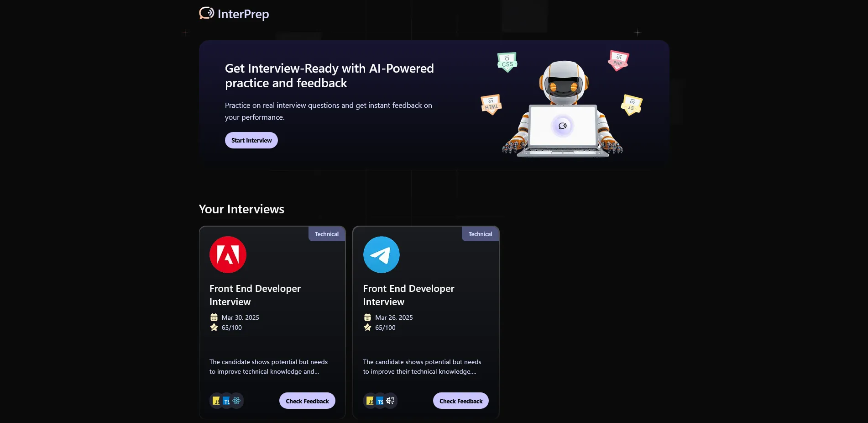868x423 pixels.
Task: Click the 65/100 score on the Adobe card
Action: coord(231,328)
